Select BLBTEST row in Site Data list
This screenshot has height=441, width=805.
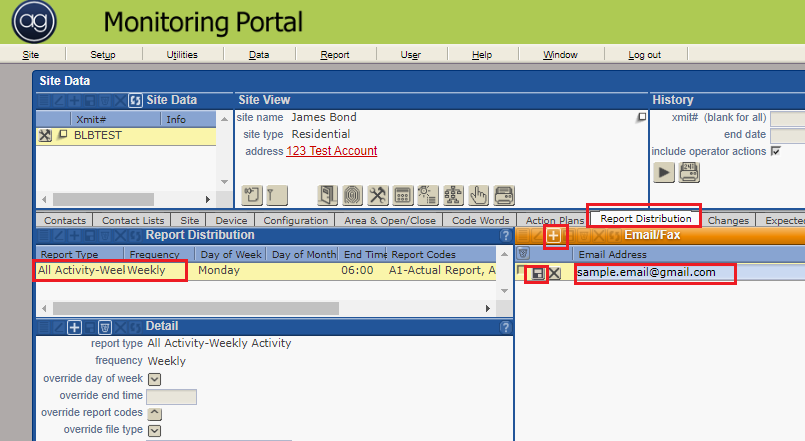point(98,136)
